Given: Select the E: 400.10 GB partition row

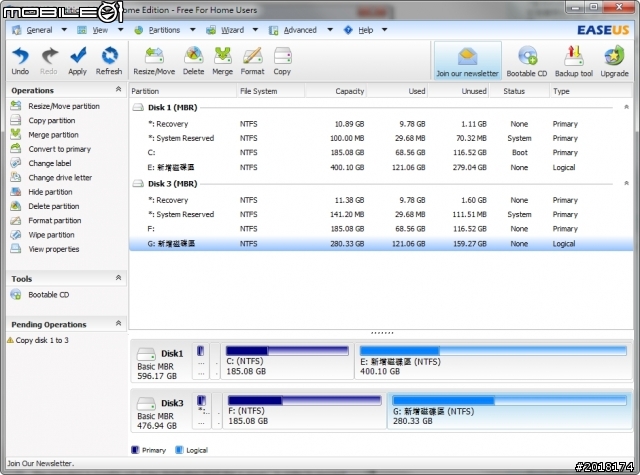Looking at the screenshot, I should [381, 167].
